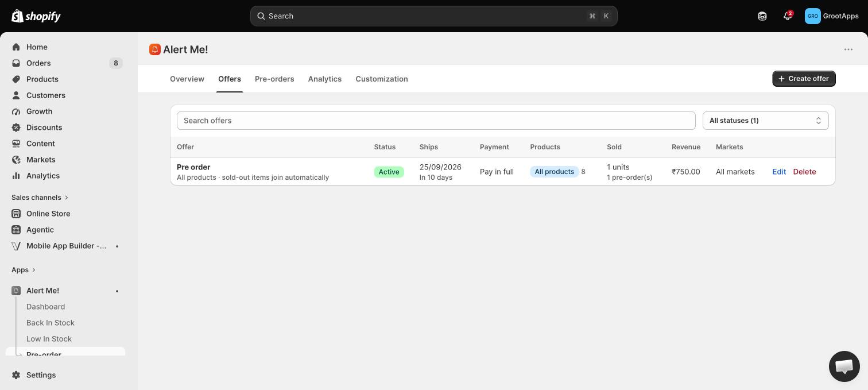Screen dimensions: 868x390
Task: Click Delete on the Pre order offer
Action: coord(804,172)
